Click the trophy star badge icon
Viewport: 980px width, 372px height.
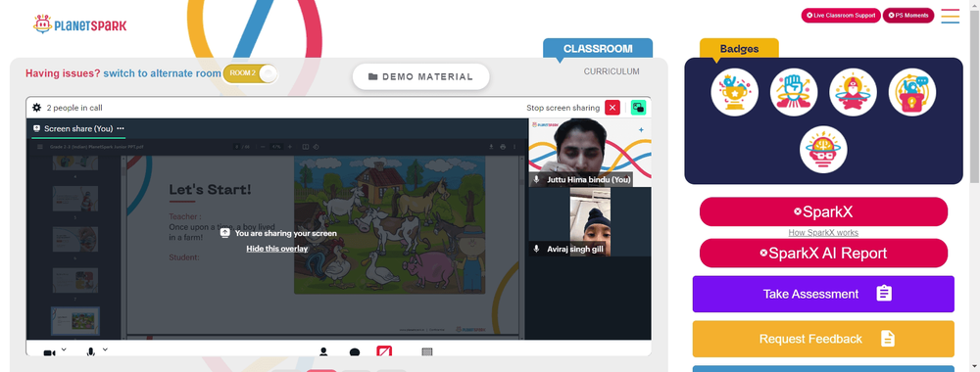(734, 92)
